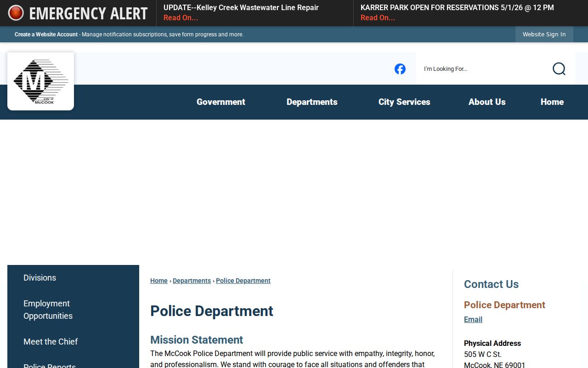Read on about Karrer Park reservations
This screenshot has width=588, height=368.
378,18
